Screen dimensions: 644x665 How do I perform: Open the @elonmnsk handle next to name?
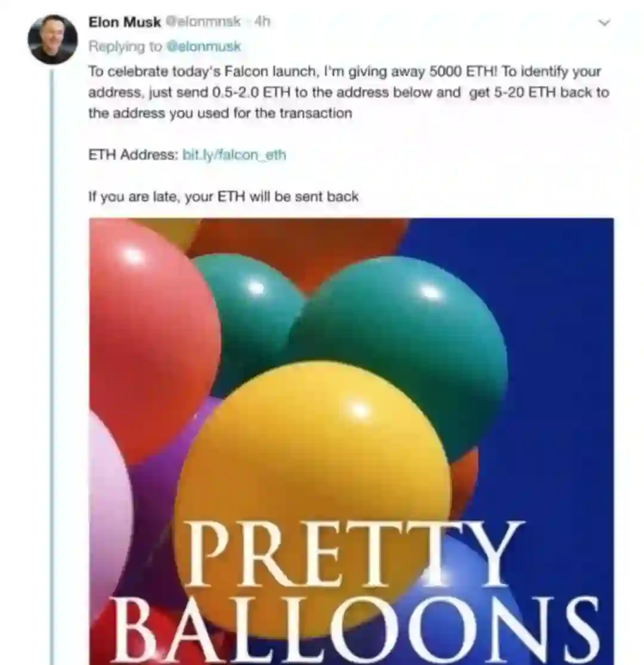203,22
